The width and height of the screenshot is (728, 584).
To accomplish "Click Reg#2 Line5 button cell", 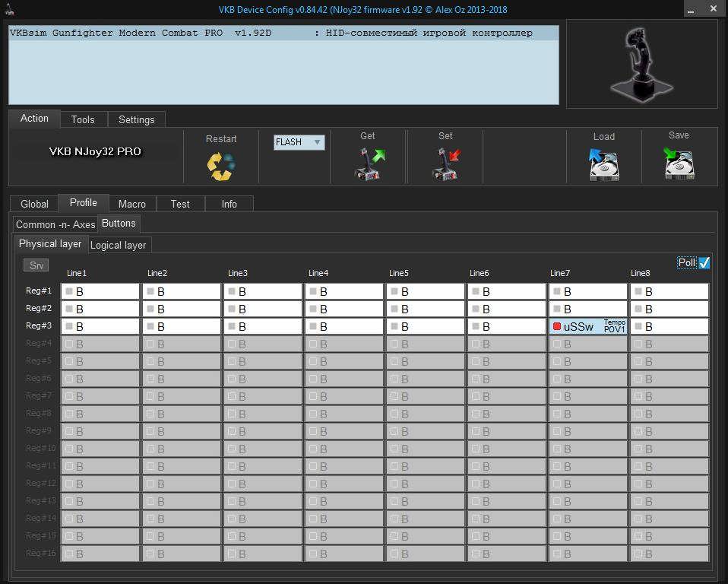I will click(x=426, y=309).
